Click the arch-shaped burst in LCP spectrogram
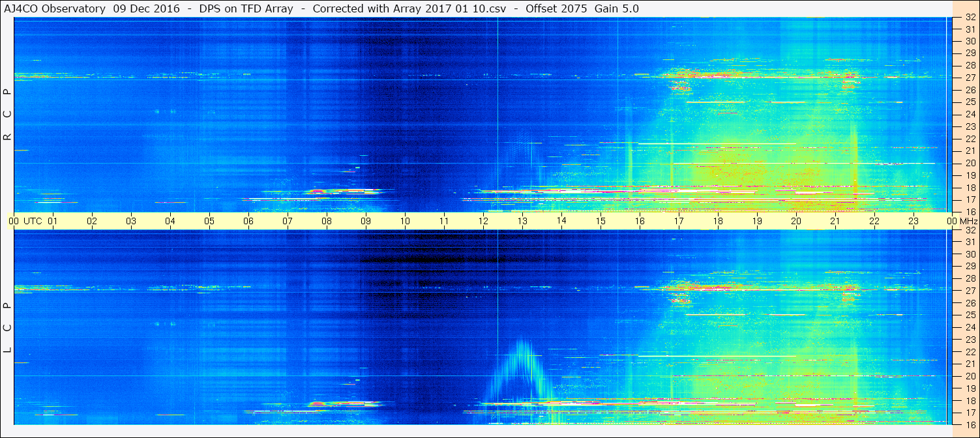 point(520,372)
